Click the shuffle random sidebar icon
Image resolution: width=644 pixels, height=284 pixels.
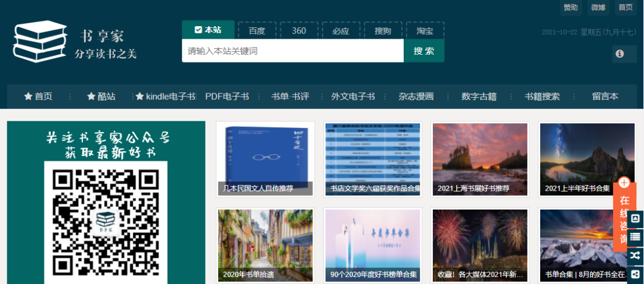tap(636, 256)
